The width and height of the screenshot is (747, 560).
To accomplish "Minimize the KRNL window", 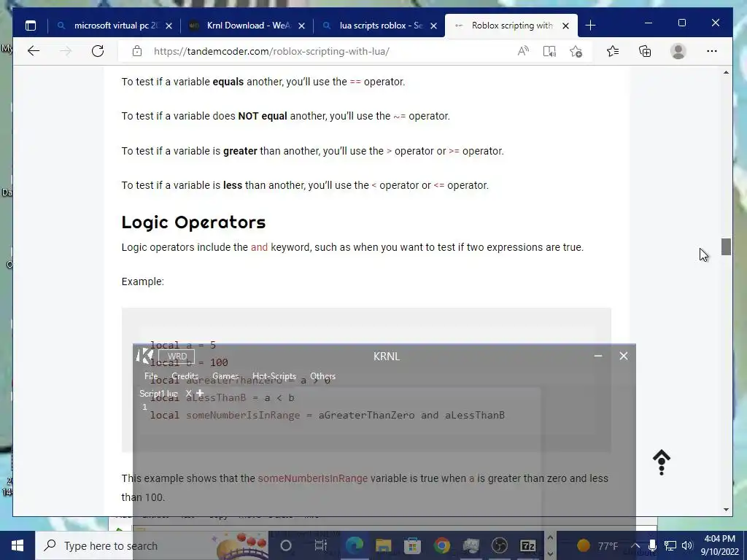I will 598,356.
